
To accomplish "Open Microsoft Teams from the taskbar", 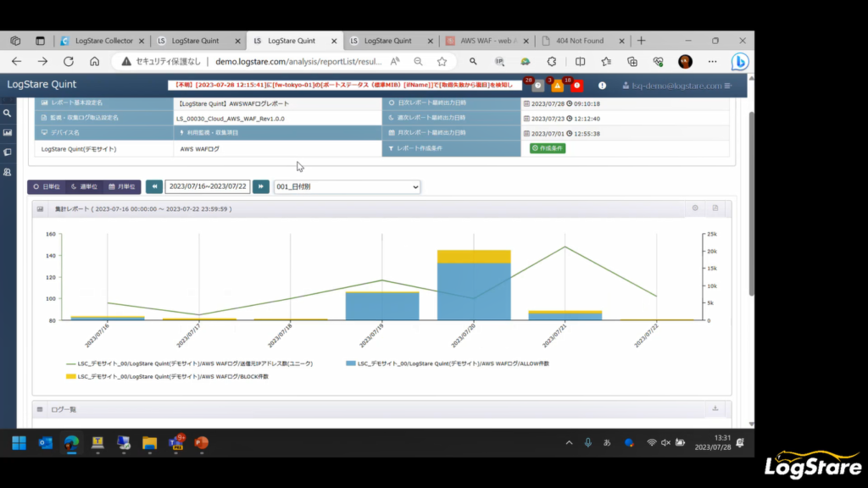I will coord(176,442).
